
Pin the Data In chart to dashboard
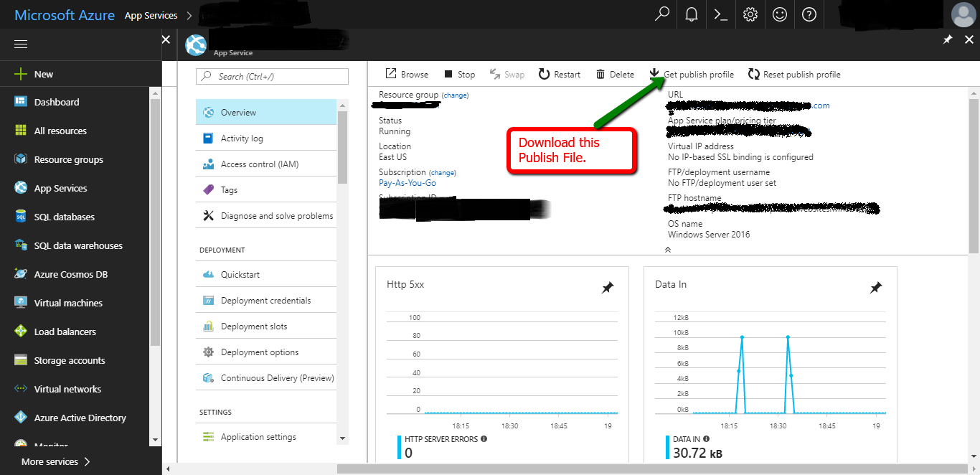pyautogui.click(x=876, y=287)
